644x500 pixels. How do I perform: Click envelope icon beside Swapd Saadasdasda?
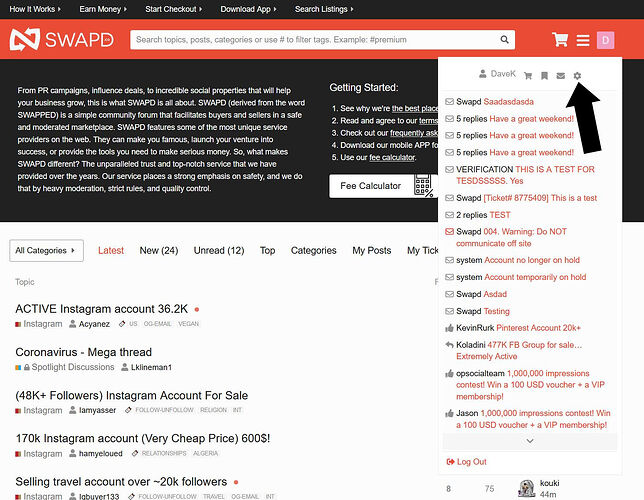point(449,101)
